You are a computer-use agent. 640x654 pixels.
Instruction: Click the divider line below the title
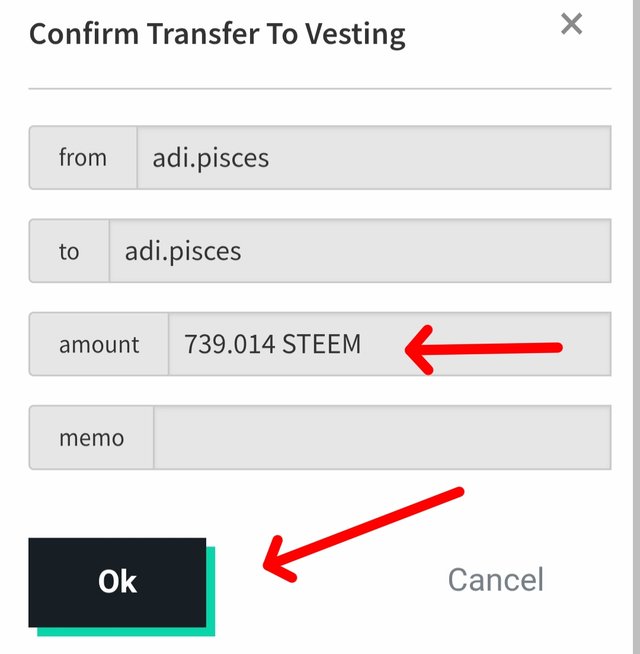[x=319, y=88]
